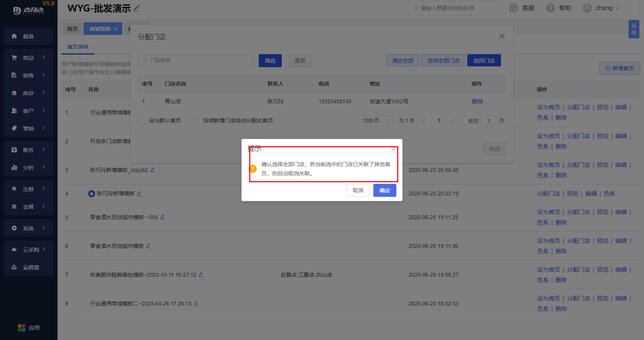Image resolution: width=644 pixels, height=340 pixels.
Task: Open the 10条/页 page size dropdown
Action: (374, 121)
